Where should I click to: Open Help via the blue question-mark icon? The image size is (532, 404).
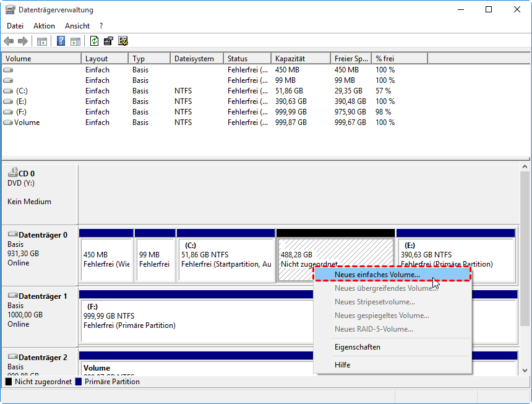(x=61, y=41)
